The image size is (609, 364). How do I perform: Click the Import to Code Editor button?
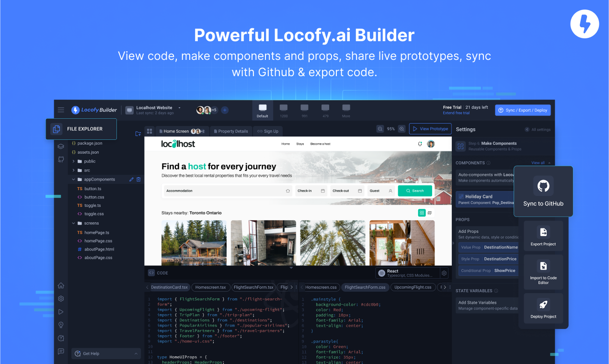coord(543,272)
